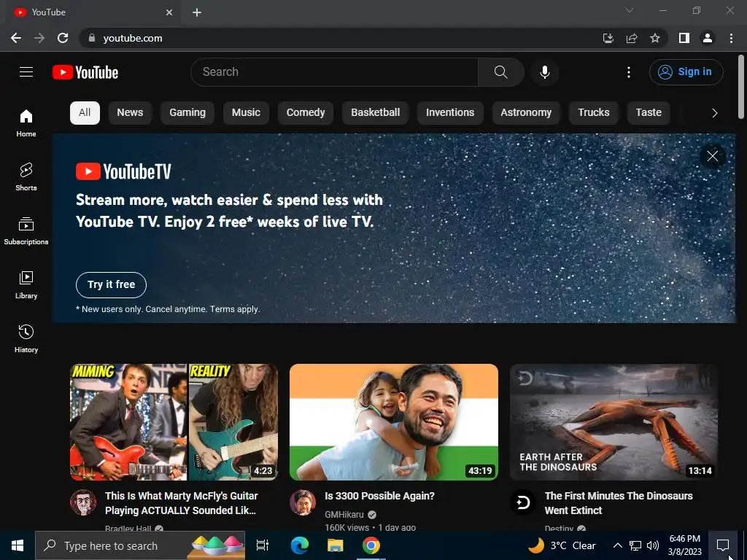
Task: Select the Taste category chip
Action: [649, 113]
